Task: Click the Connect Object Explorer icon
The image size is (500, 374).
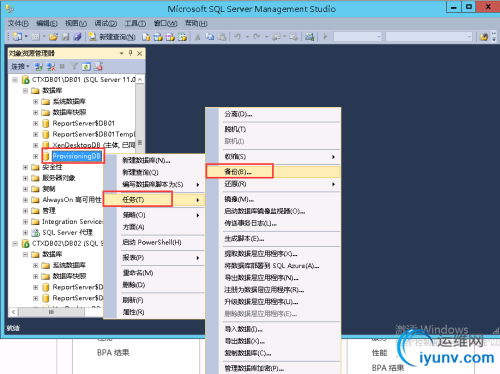Action: pyautogui.click(x=39, y=67)
